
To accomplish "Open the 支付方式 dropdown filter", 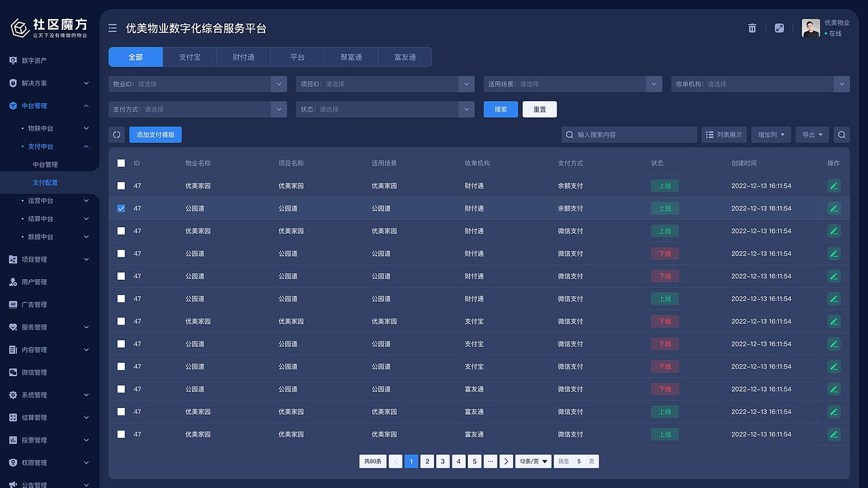I will (x=197, y=108).
